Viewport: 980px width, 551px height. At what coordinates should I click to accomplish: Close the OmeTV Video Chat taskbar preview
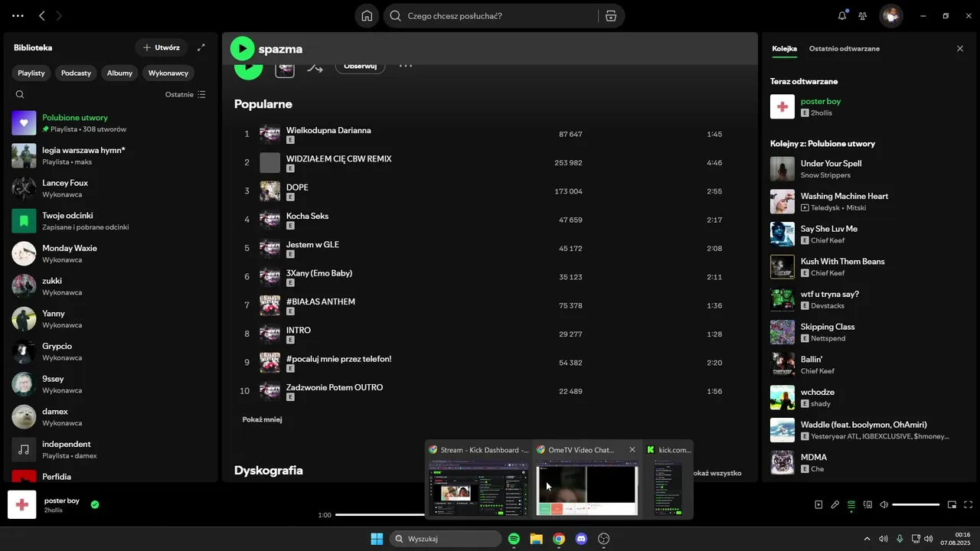click(x=632, y=450)
